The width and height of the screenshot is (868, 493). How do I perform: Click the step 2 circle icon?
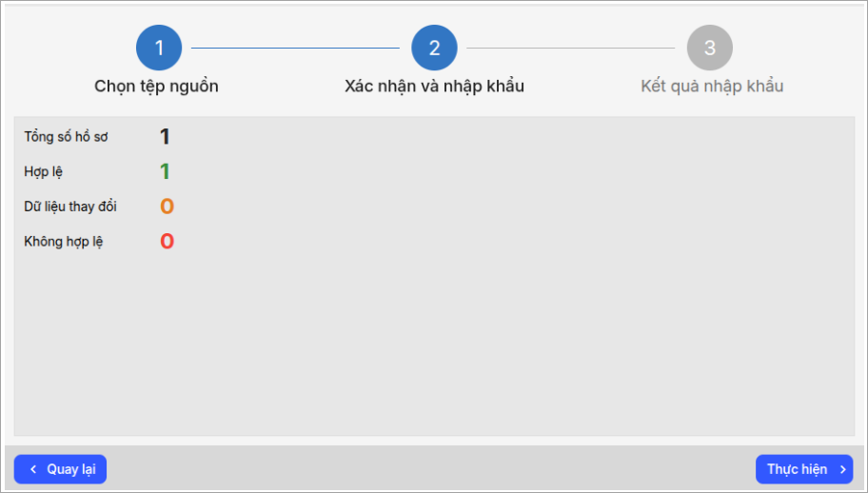(x=434, y=48)
